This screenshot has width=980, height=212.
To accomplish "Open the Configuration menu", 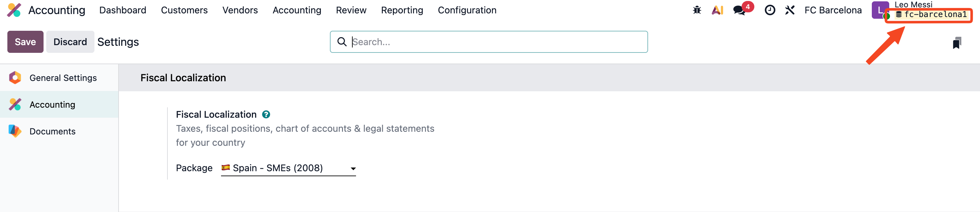I will (x=467, y=10).
